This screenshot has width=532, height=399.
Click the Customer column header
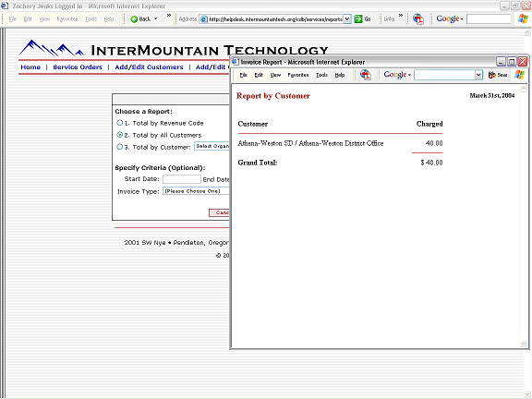tap(253, 124)
